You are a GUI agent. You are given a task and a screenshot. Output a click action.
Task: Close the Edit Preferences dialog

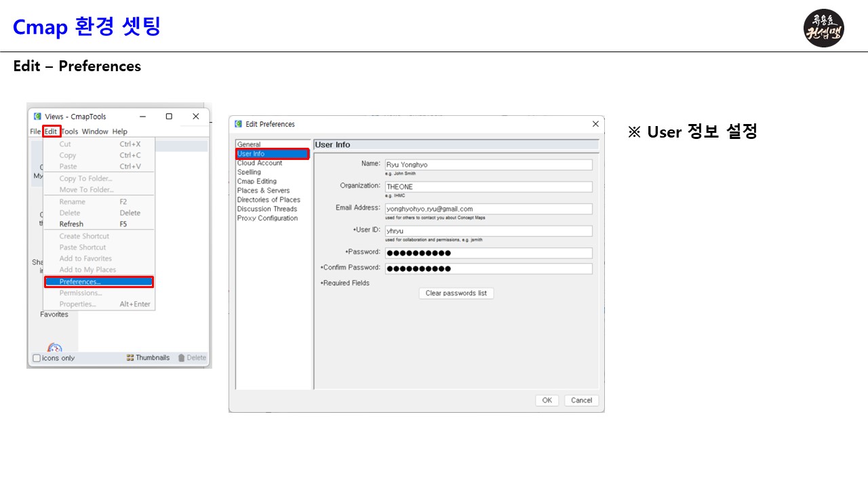[595, 124]
